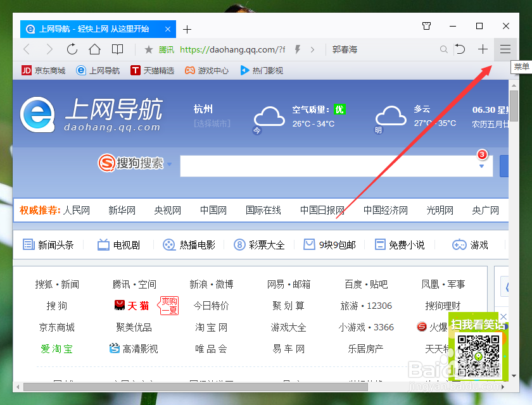The width and height of the screenshot is (532, 405).
Task: Open a new tab with plus button
Action: tap(187, 30)
